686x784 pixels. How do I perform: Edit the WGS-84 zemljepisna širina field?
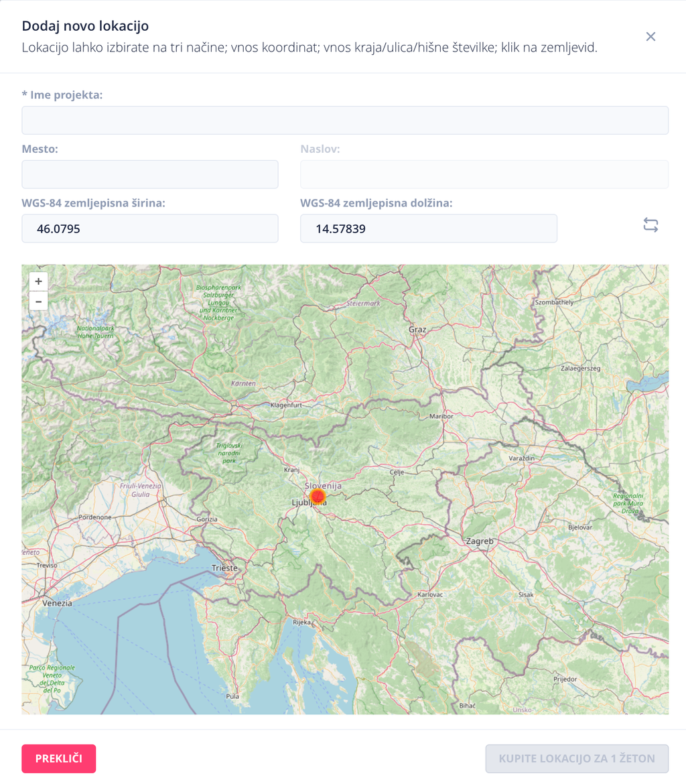tap(150, 228)
